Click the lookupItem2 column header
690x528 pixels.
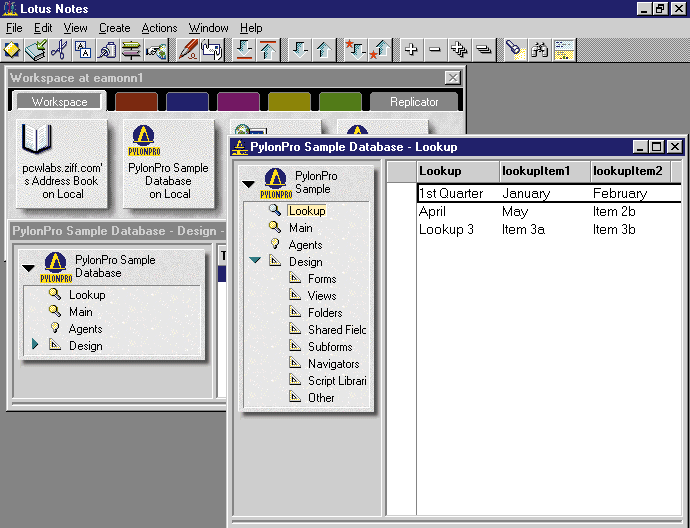[x=631, y=171]
